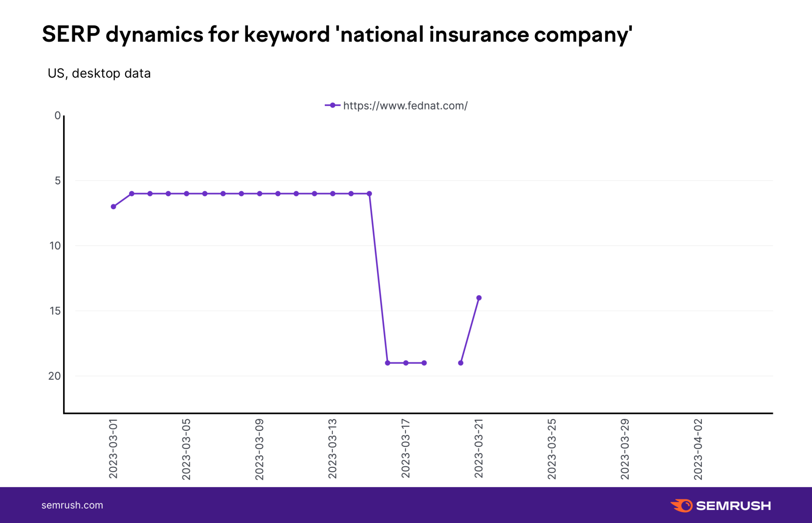
Task: Click the chart title about SERP dynamics
Action: [337, 34]
